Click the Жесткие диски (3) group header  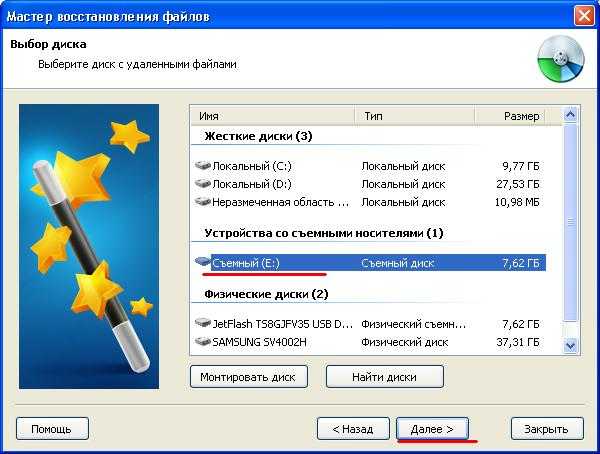coord(258,136)
